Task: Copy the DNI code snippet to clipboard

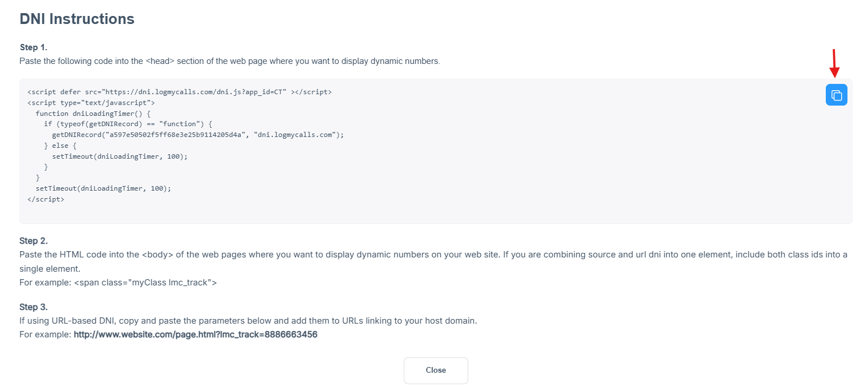Action: pyautogui.click(x=836, y=95)
